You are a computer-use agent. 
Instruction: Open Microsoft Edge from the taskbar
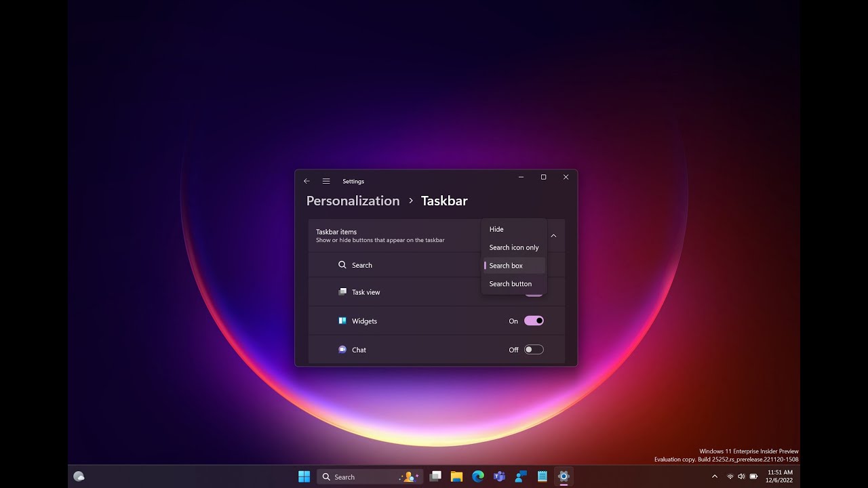[x=478, y=476]
